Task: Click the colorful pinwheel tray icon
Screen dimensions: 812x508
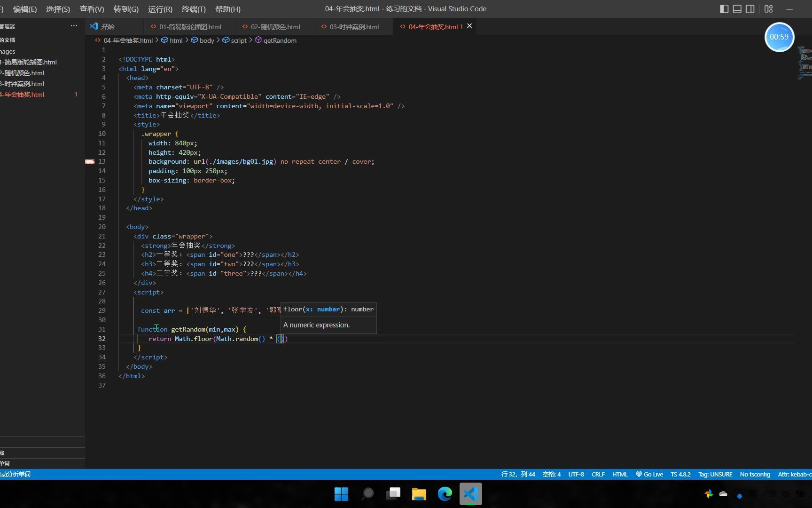Action: [709, 494]
